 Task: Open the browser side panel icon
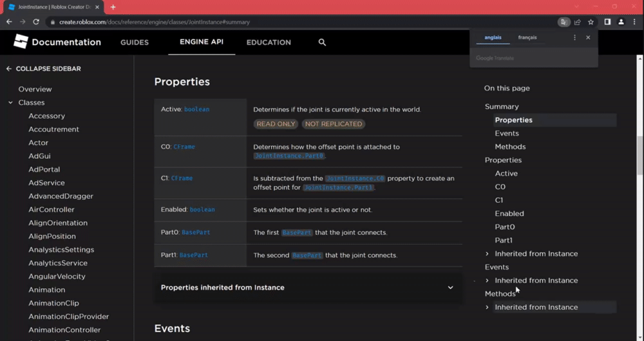coord(607,22)
